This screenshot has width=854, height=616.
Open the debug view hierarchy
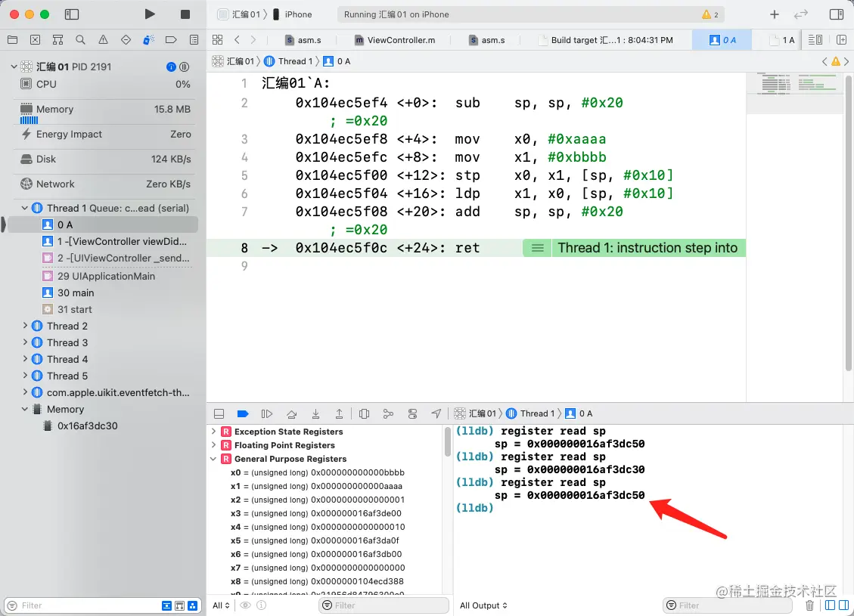(x=365, y=414)
